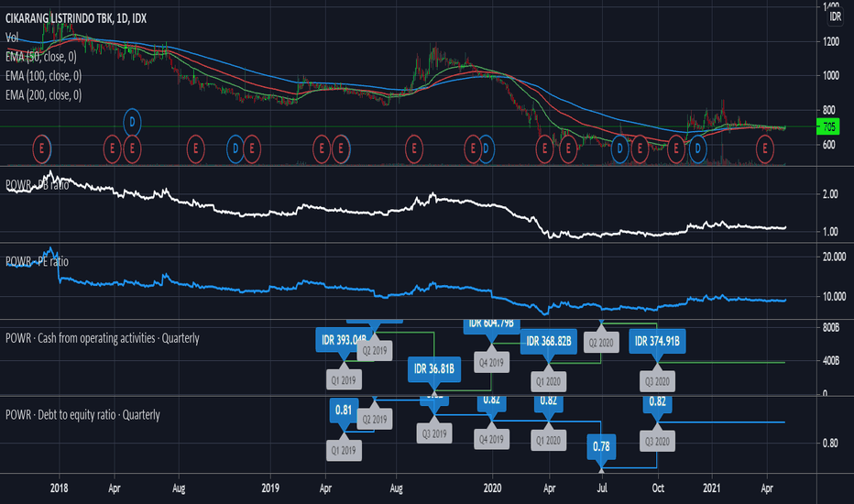
Task: Click the E earnings marker directly below the raised D marker
Action: [x=132, y=148]
